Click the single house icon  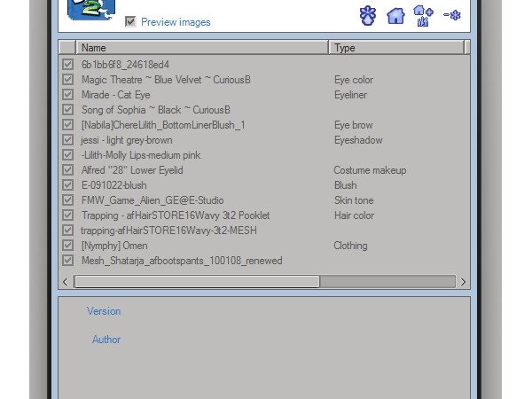click(x=395, y=16)
